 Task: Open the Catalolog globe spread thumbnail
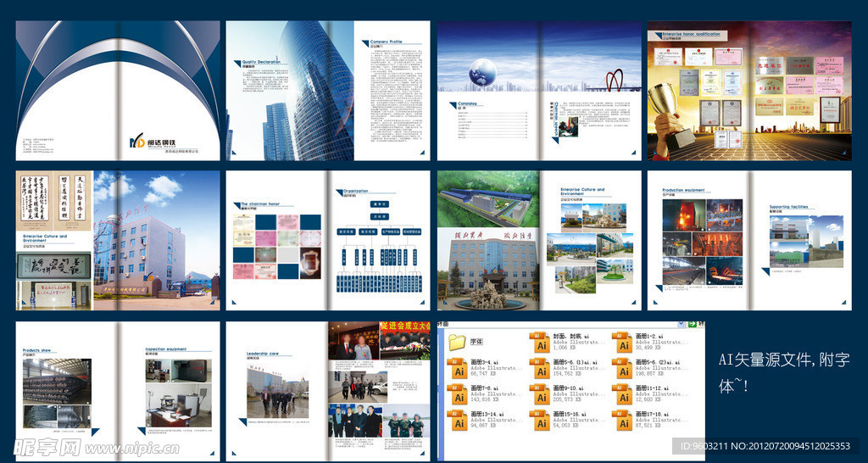coord(539,91)
